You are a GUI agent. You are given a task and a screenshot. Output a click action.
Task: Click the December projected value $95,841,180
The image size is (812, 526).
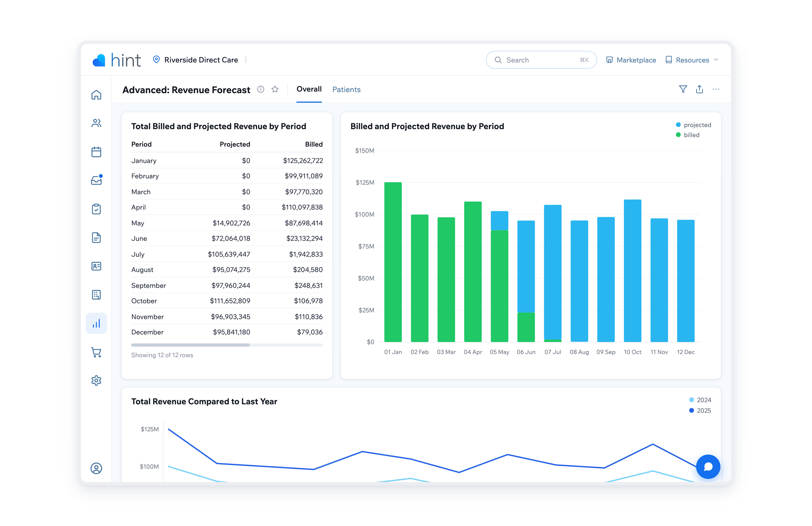(x=231, y=332)
